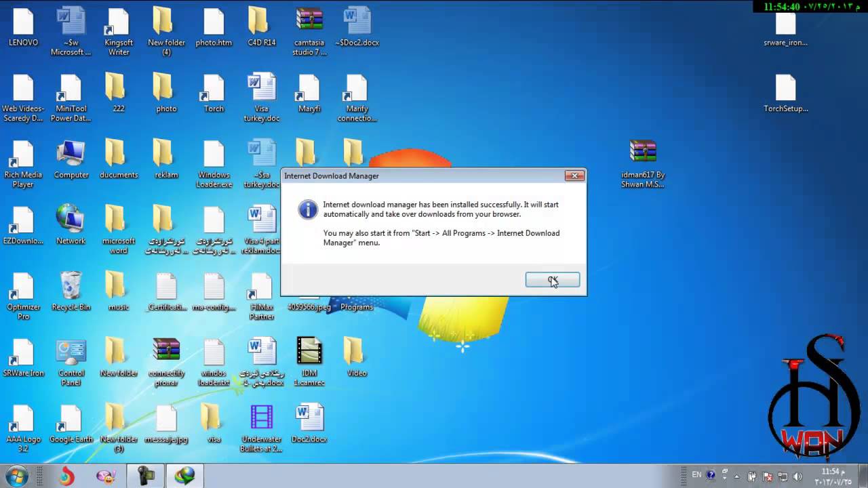Select the Web Videos-Scaredy file
This screenshot has width=868, height=488.
(x=23, y=98)
